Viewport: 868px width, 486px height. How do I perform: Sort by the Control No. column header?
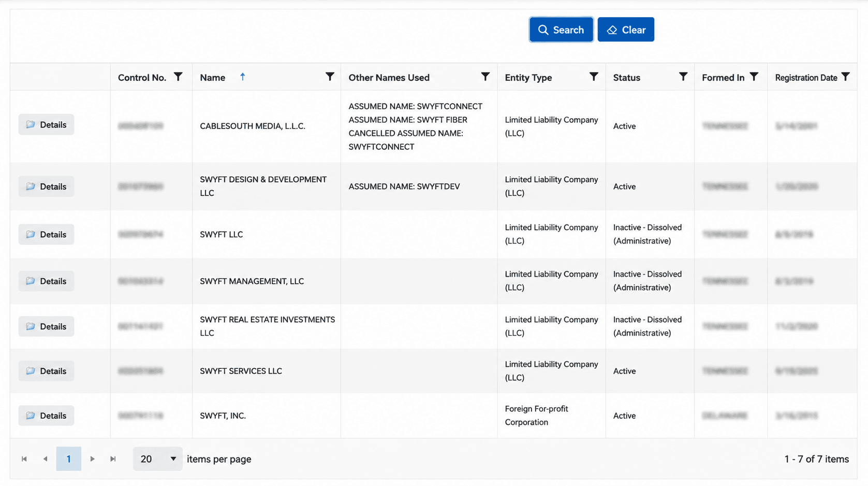(x=142, y=78)
